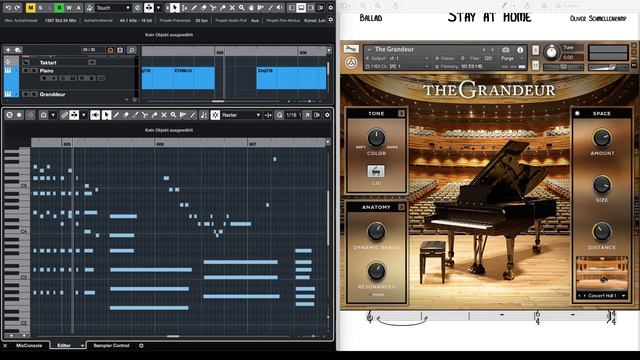
Task: Click the next preset arrow beside The Grandeur
Action: point(493,49)
